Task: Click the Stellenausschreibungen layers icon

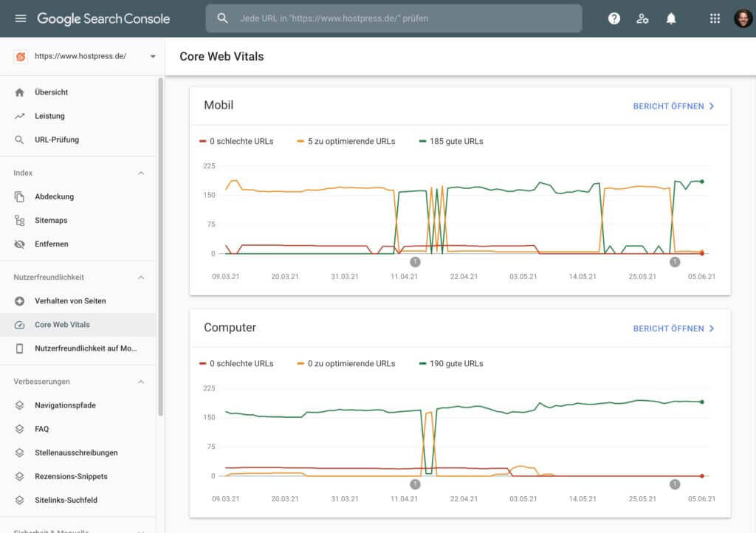Action: (x=19, y=453)
